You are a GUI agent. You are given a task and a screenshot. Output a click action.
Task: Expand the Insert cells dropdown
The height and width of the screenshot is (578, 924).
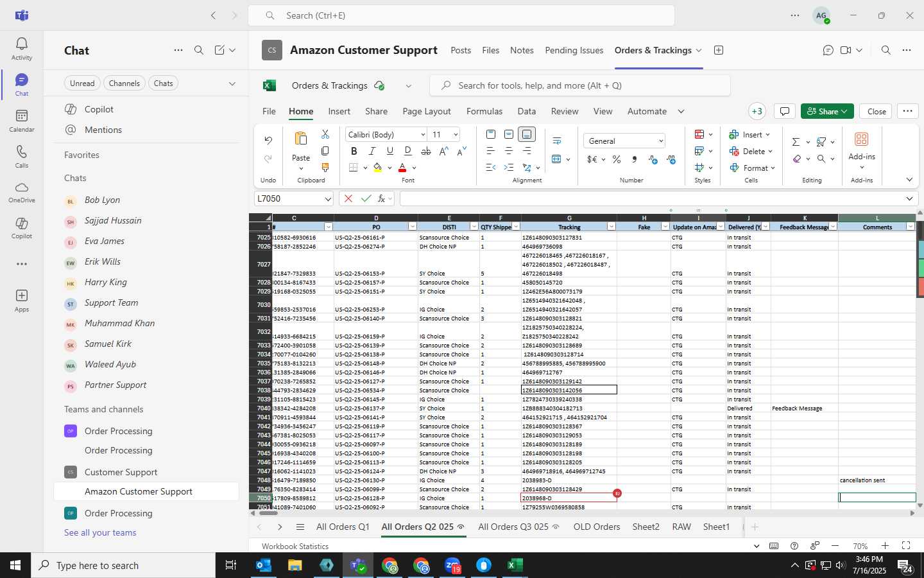pyautogui.click(x=767, y=135)
